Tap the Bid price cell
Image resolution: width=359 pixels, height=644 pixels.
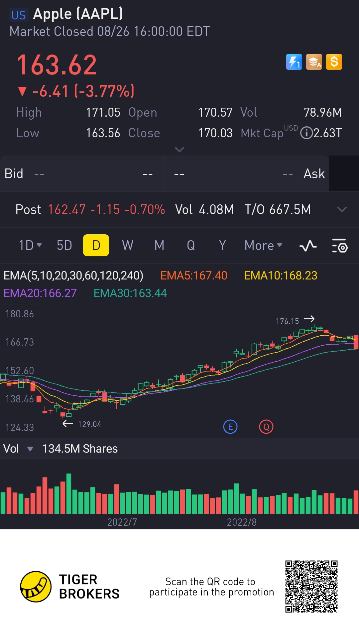pos(81,174)
